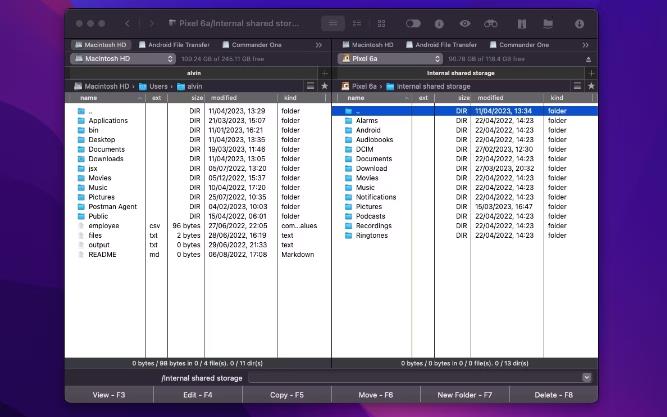Toggle the Quick Look eye icon
This screenshot has width=667, height=417.
click(465, 23)
